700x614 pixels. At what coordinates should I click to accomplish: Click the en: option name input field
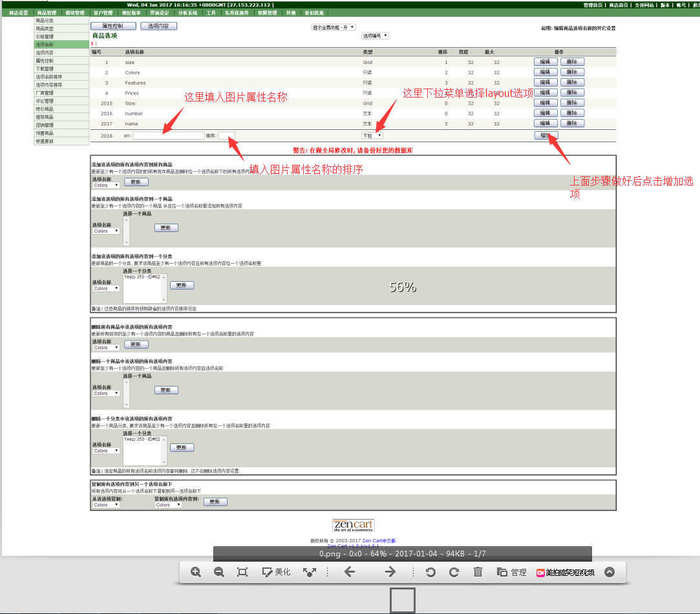(x=169, y=136)
